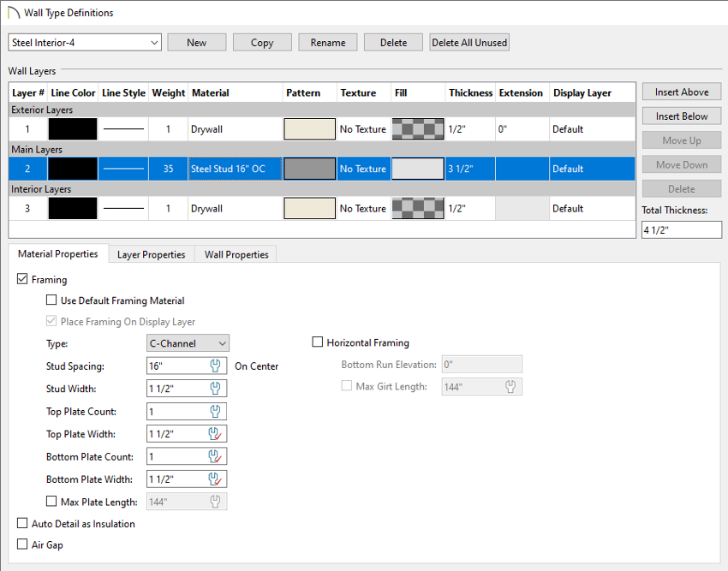728x571 pixels.
Task: Click the Rename button
Action: coord(328,42)
